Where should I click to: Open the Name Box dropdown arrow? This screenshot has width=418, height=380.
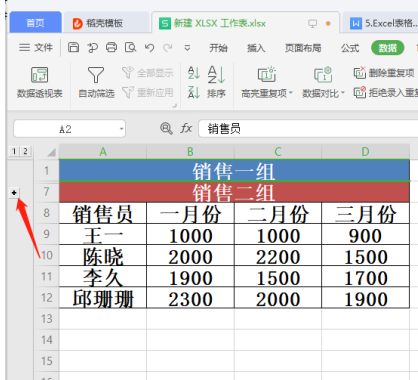pos(122,129)
